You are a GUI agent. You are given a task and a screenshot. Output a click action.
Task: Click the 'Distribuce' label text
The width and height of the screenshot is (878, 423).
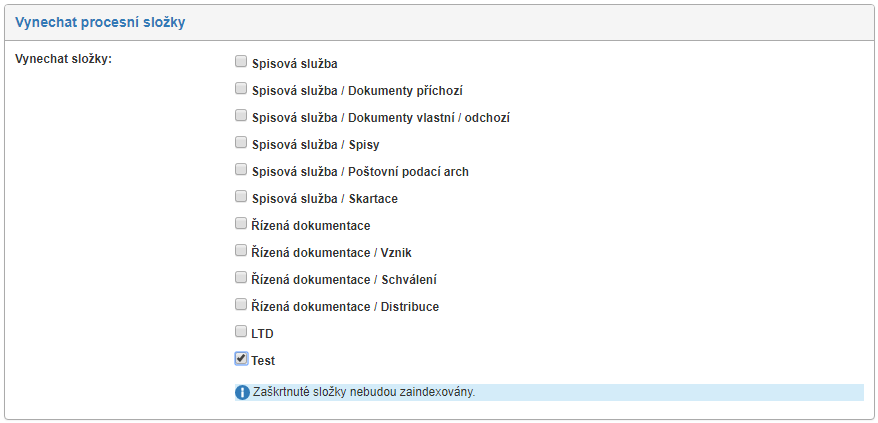click(x=410, y=307)
